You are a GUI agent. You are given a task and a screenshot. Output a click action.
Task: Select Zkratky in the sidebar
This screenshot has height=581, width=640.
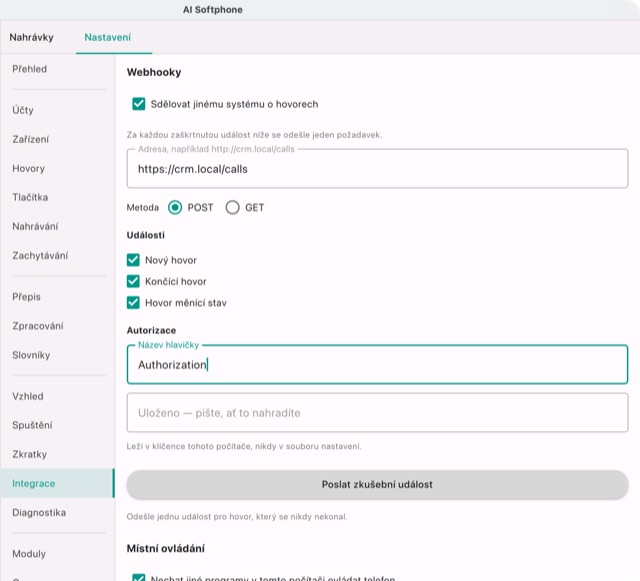[29, 454]
